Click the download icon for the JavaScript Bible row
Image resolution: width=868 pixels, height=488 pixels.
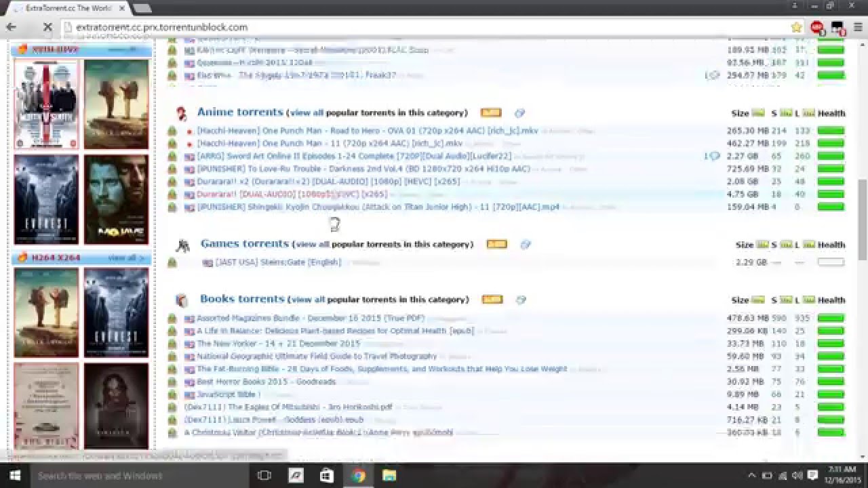click(172, 394)
